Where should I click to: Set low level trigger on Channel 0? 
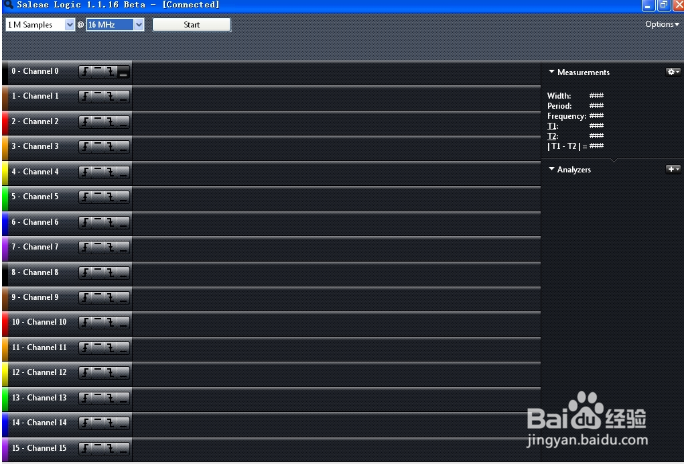pos(124,71)
